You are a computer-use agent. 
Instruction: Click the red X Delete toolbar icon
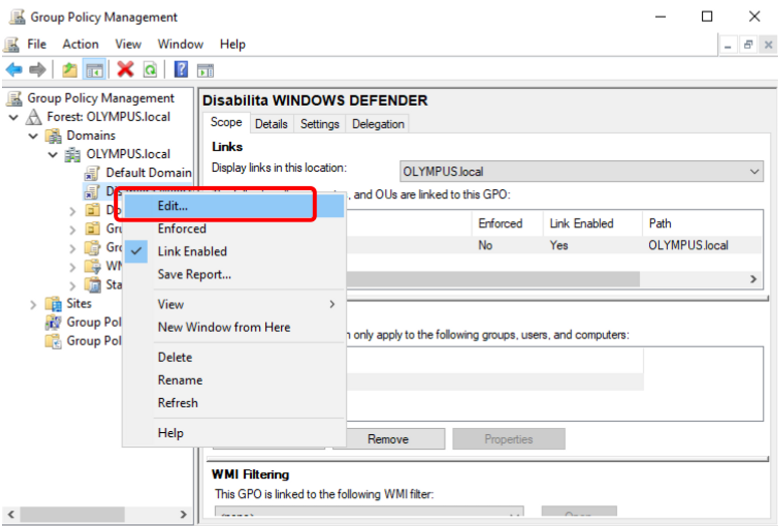click(125, 70)
